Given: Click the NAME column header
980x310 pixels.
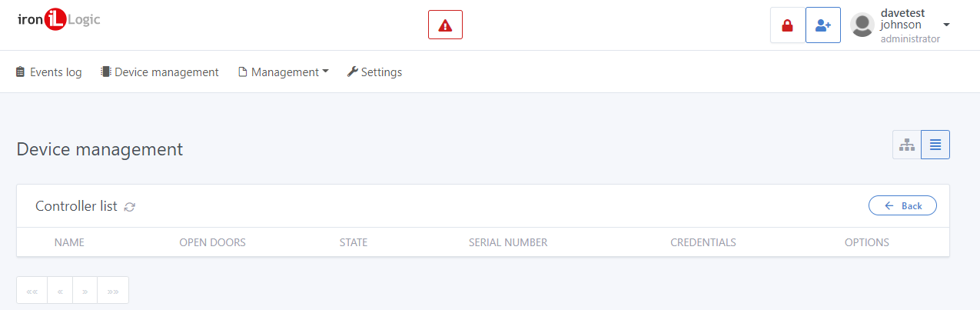Looking at the screenshot, I should tap(69, 242).
